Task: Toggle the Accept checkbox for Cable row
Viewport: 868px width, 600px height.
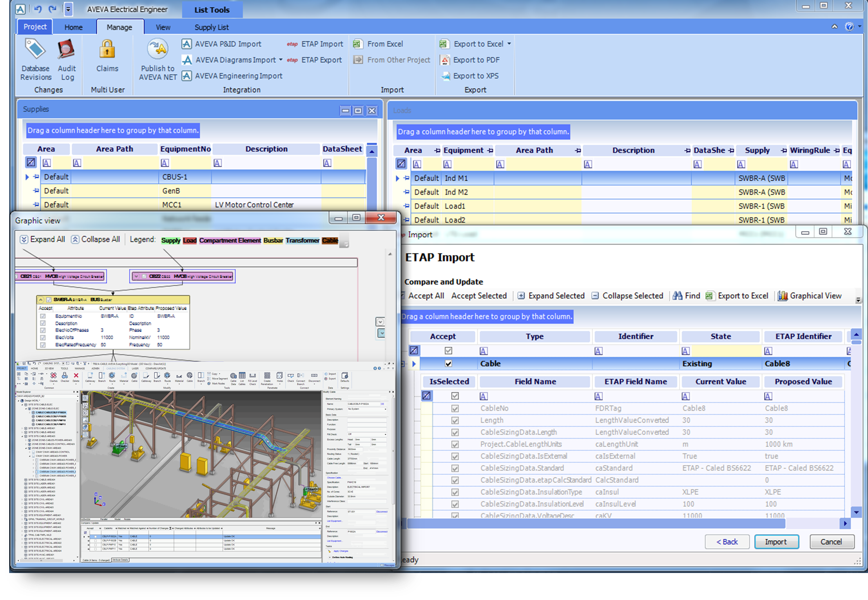Action: (448, 364)
